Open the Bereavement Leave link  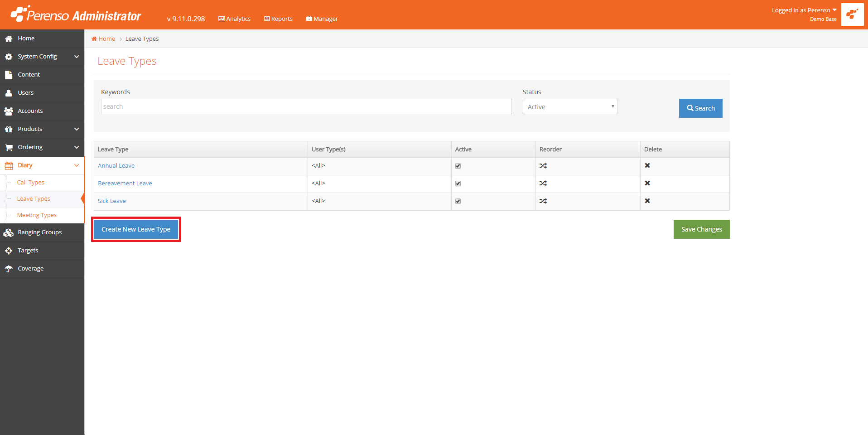125,184
